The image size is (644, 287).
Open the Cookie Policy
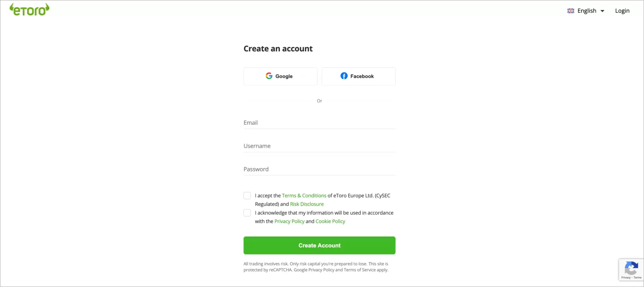[330, 221]
